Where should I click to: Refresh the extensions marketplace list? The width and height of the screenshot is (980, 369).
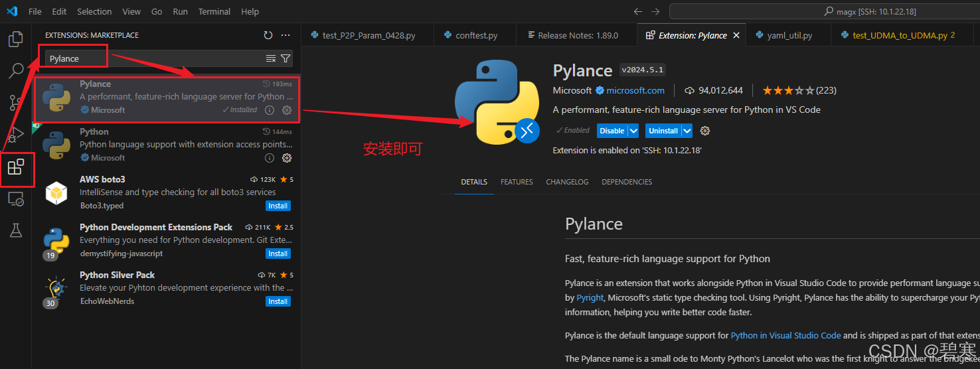[x=268, y=35]
